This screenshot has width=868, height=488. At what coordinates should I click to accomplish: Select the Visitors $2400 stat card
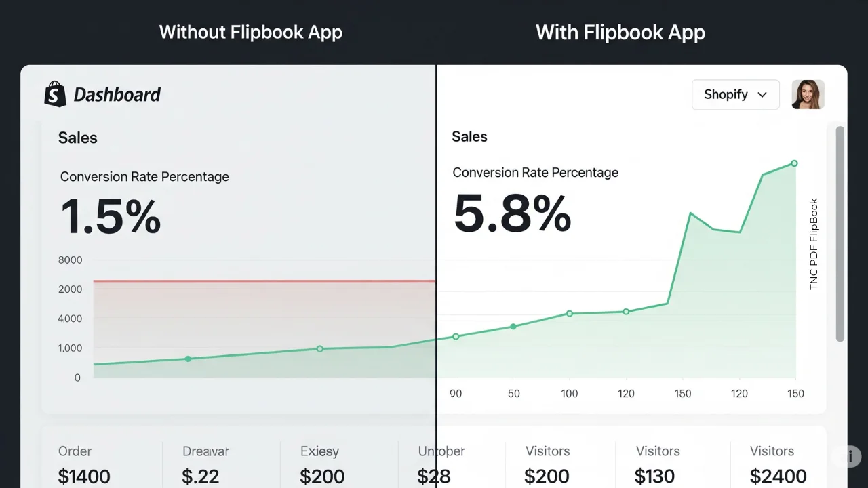pos(777,465)
